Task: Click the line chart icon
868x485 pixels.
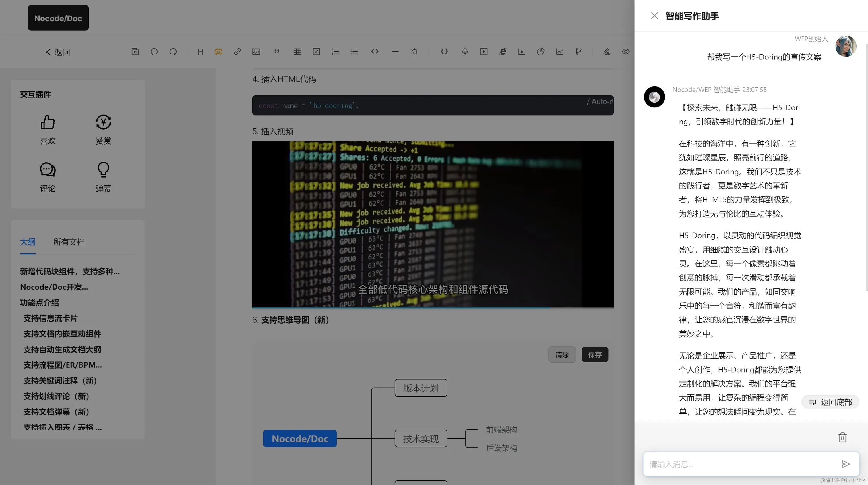Action: (x=559, y=52)
